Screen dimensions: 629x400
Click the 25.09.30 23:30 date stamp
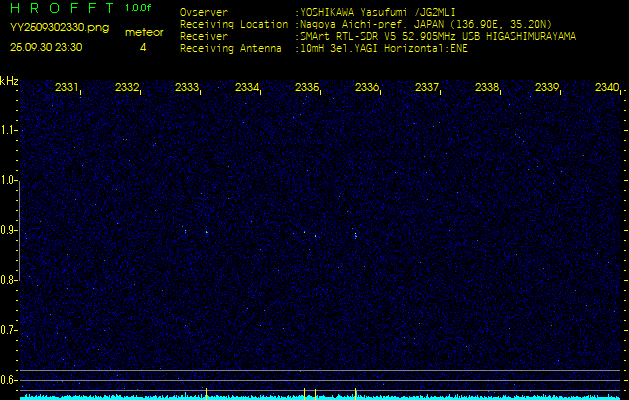(x=46, y=47)
